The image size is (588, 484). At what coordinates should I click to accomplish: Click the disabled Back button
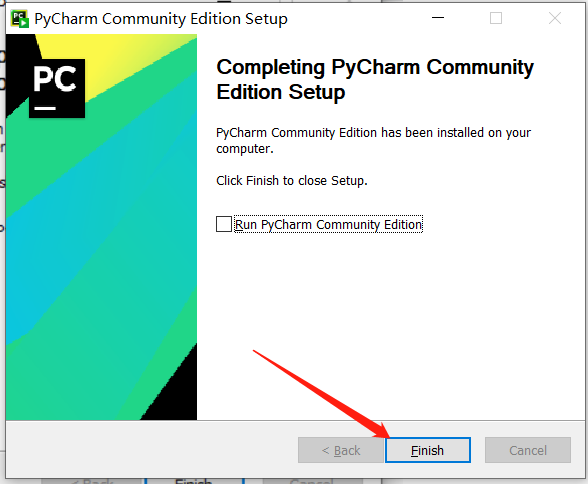pos(341,450)
